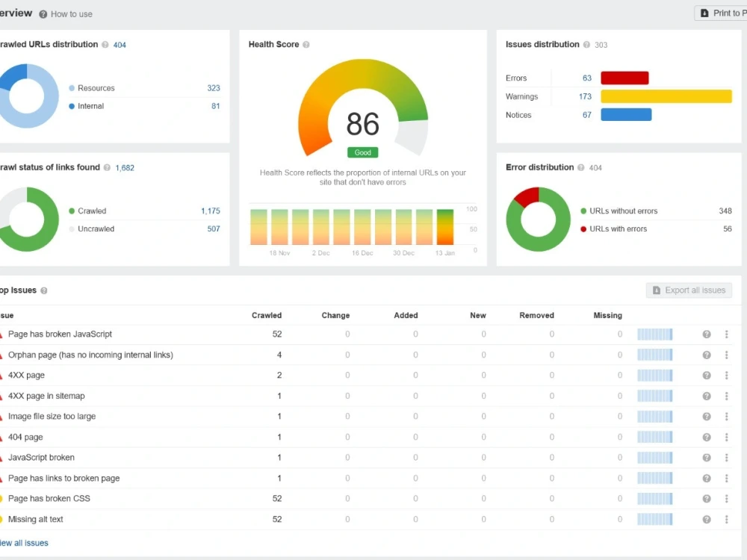Click the yellow Warnings bar
This screenshot has width=747, height=560.
click(666, 96)
